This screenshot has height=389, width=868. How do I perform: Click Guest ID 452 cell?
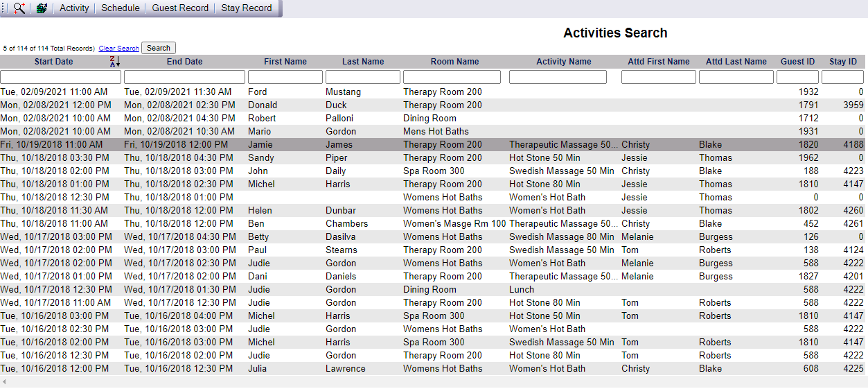click(810, 223)
